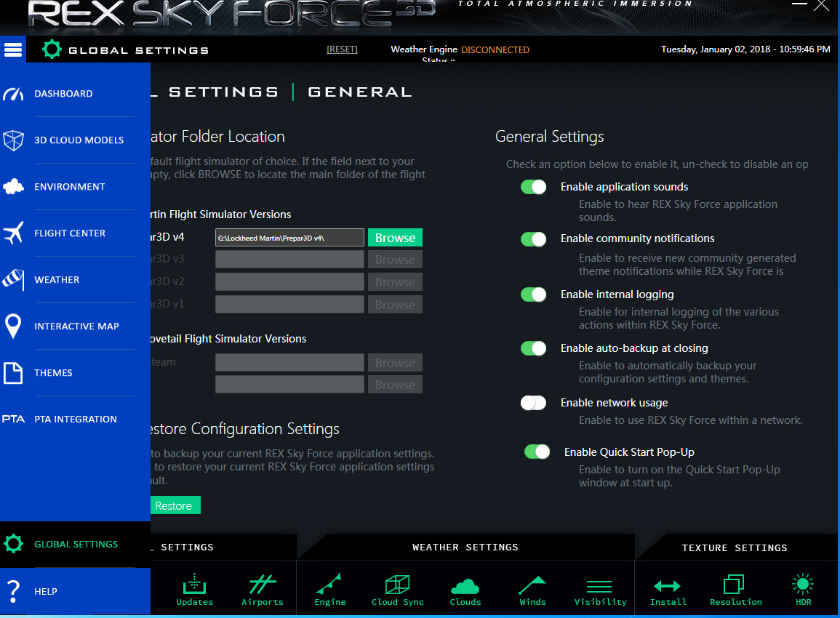
Task: Click Browse button for Prepar3D v2
Action: pos(395,282)
